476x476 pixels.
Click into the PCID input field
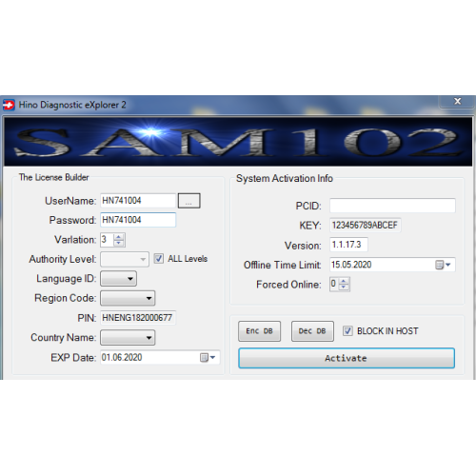(x=392, y=206)
